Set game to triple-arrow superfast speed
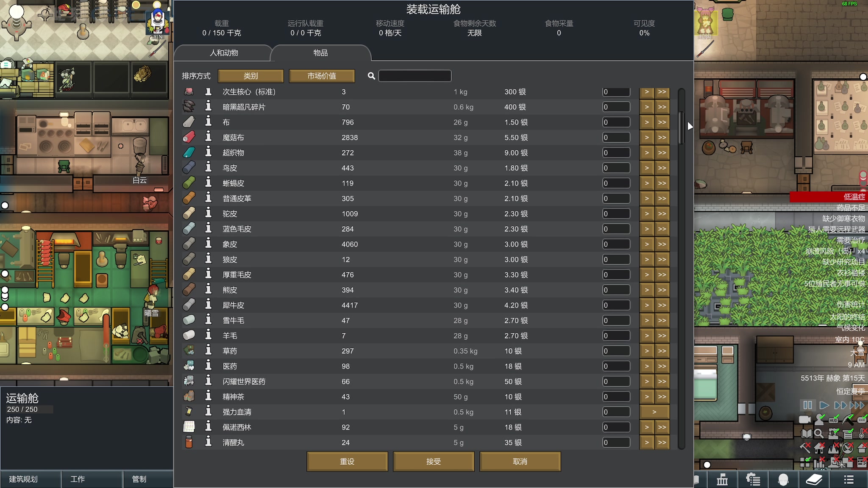 pos(857,405)
